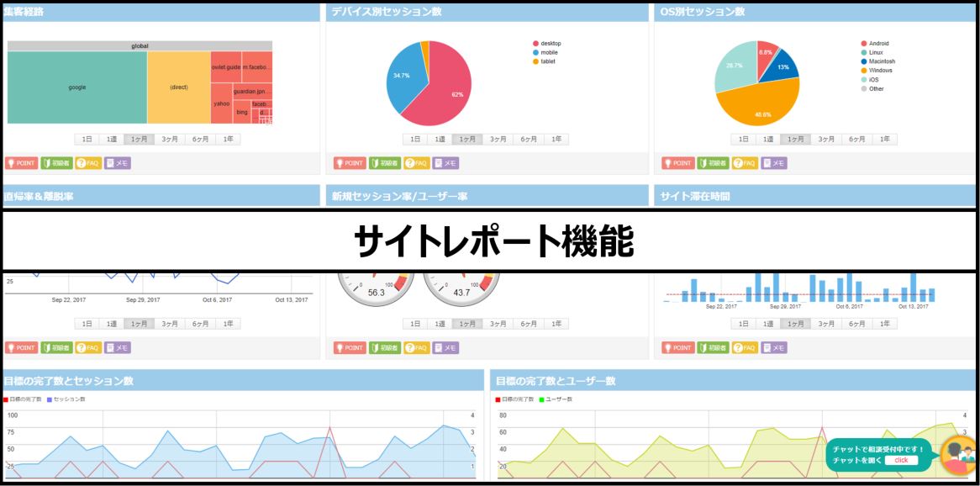Set OS別セッション数 range to 1年
Screen dimensions: 980x486
pyautogui.click(x=886, y=140)
